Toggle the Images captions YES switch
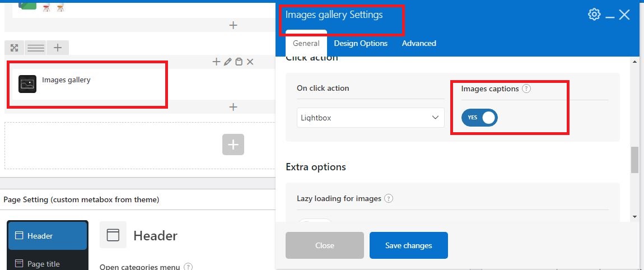Screen dimensions: 644x270 479,118
